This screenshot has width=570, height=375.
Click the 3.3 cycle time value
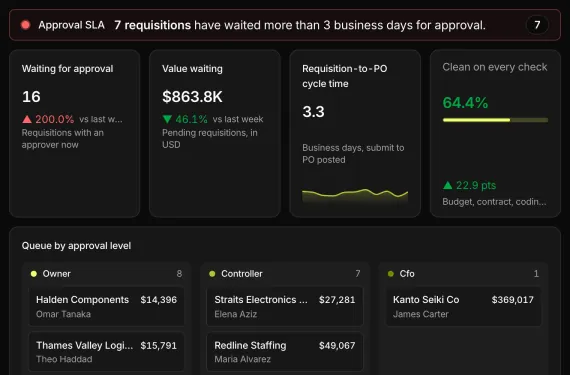point(313,112)
